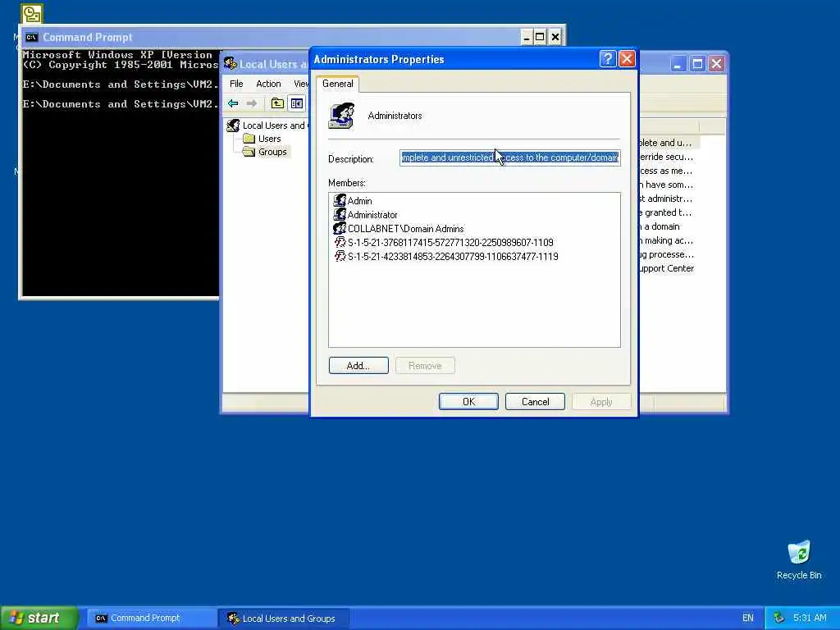Click the Add... button

[x=358, y=365]
